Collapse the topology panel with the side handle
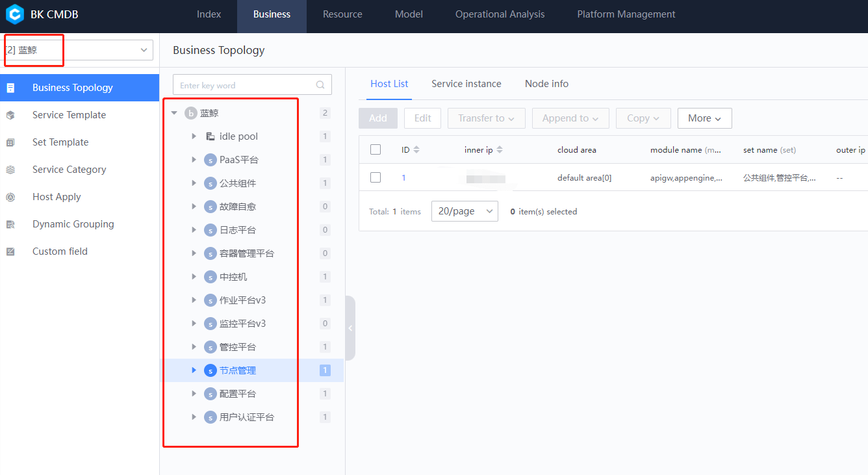 pyautogui.click(x=350, y=328)
